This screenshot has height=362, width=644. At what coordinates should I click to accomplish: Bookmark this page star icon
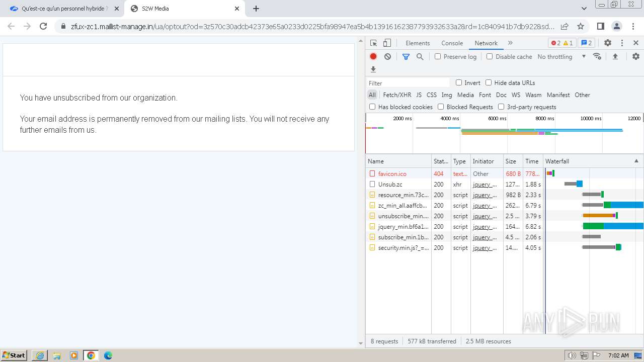coord(581,26)
